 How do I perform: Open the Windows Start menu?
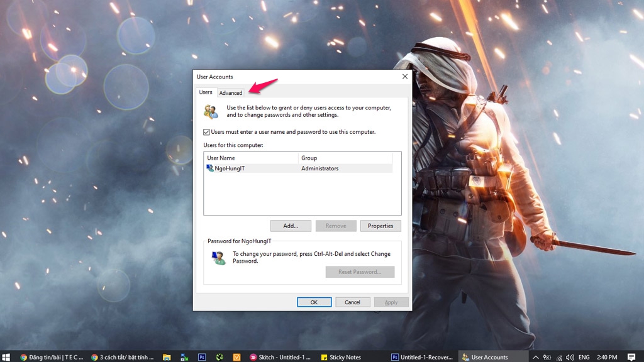point(6,357)
